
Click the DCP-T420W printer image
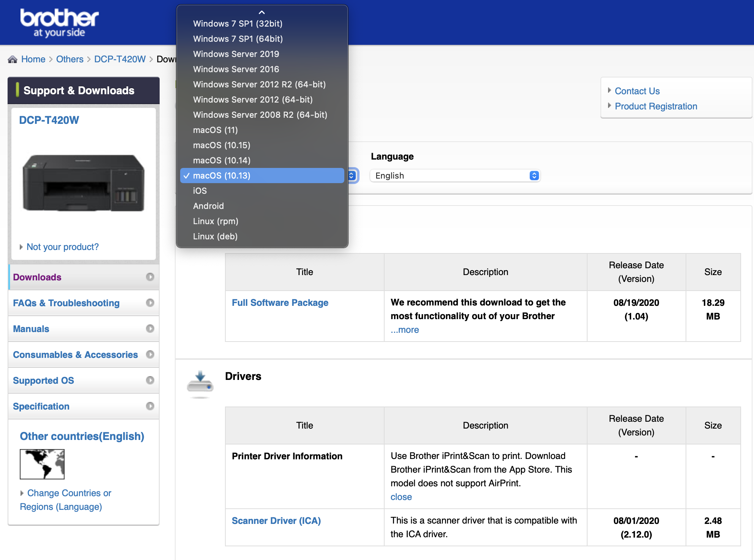click(x=84, y=183)
